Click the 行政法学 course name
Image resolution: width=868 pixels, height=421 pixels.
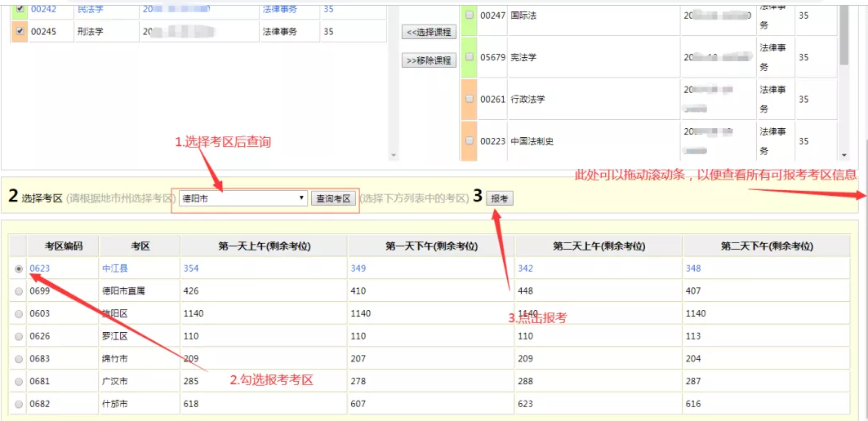coord(528,99)
